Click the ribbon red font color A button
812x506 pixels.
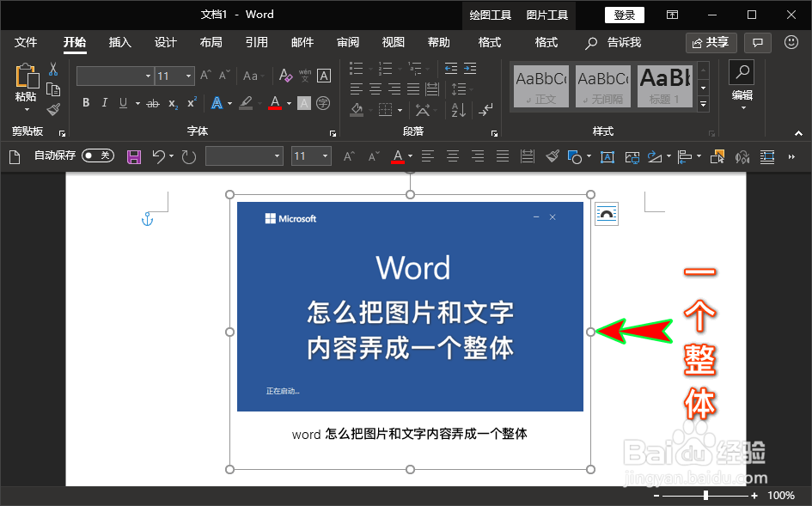(275, 104)
